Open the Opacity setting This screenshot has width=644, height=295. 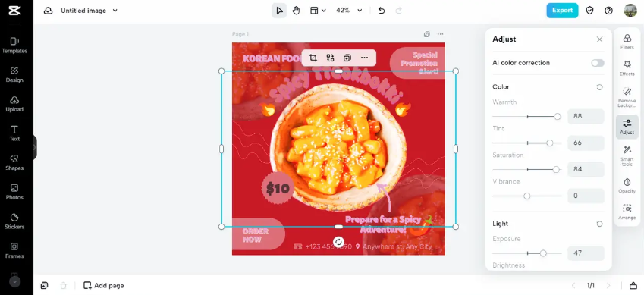tap(627, 185)
